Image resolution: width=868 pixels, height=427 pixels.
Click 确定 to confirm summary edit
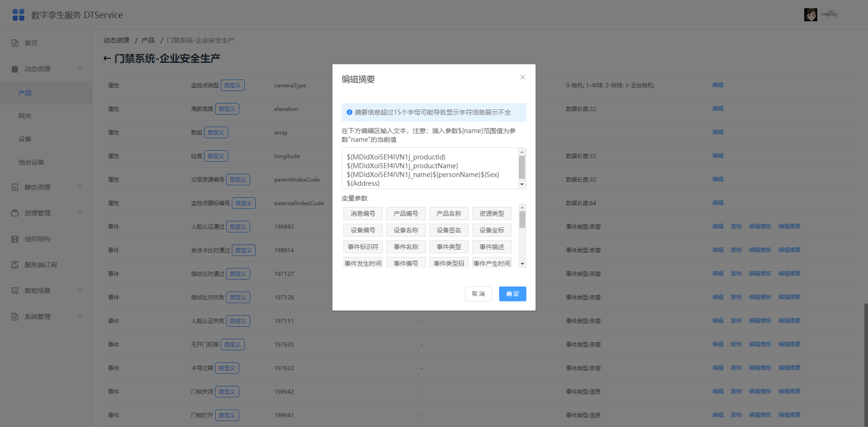[x=512, y=294]
